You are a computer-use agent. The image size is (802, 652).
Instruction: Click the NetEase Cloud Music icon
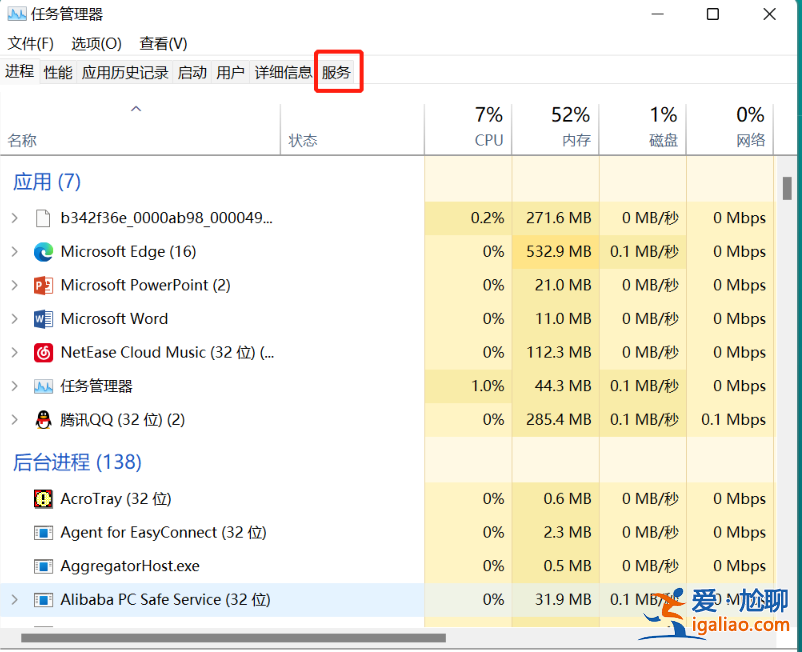click(x=43, y=352)
